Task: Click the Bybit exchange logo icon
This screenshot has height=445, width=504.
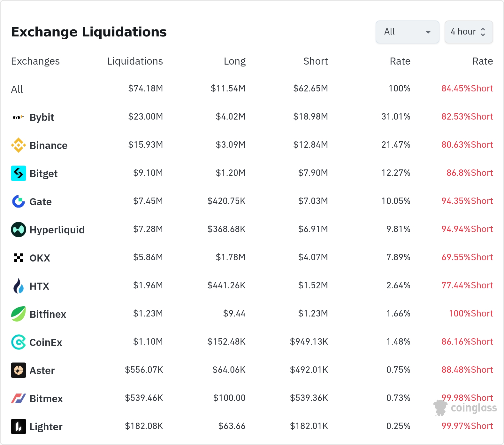Action: pos(19,117)
